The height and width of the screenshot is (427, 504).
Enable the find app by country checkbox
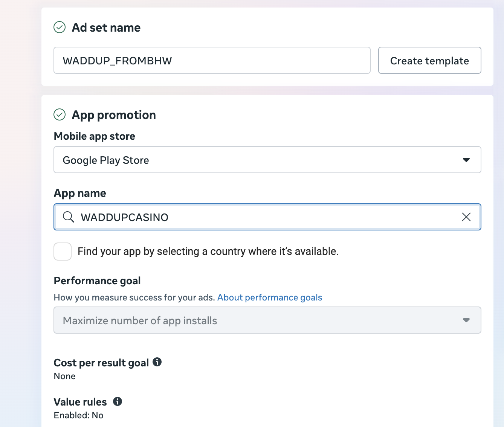pos(63,252)
